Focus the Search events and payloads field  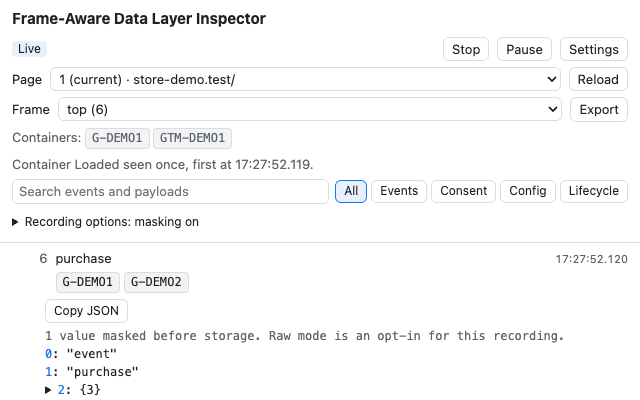pyautogui.click(x=170, y=191)
